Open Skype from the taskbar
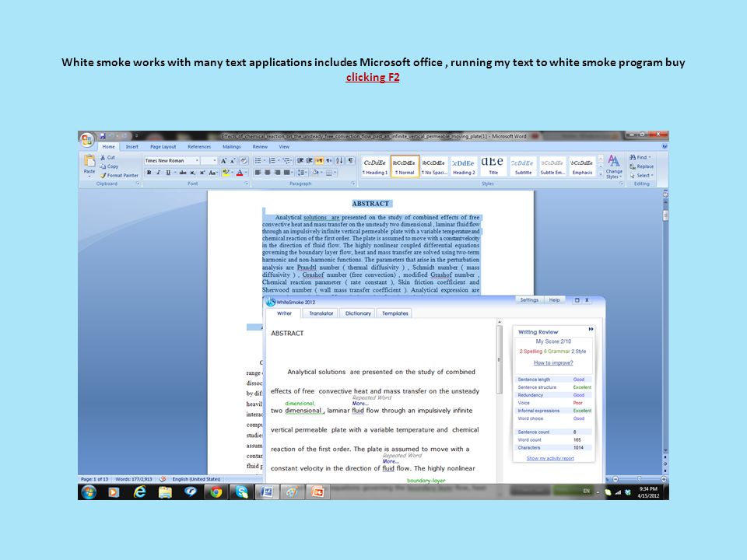747x560 pixels. coord(241,492)
